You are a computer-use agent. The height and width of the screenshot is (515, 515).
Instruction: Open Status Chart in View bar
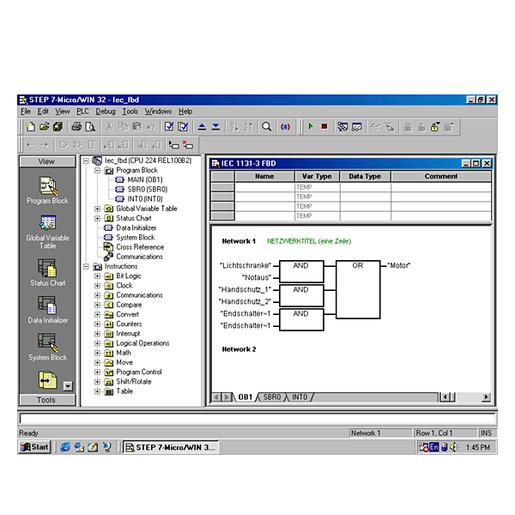click(x=47, y=273)
